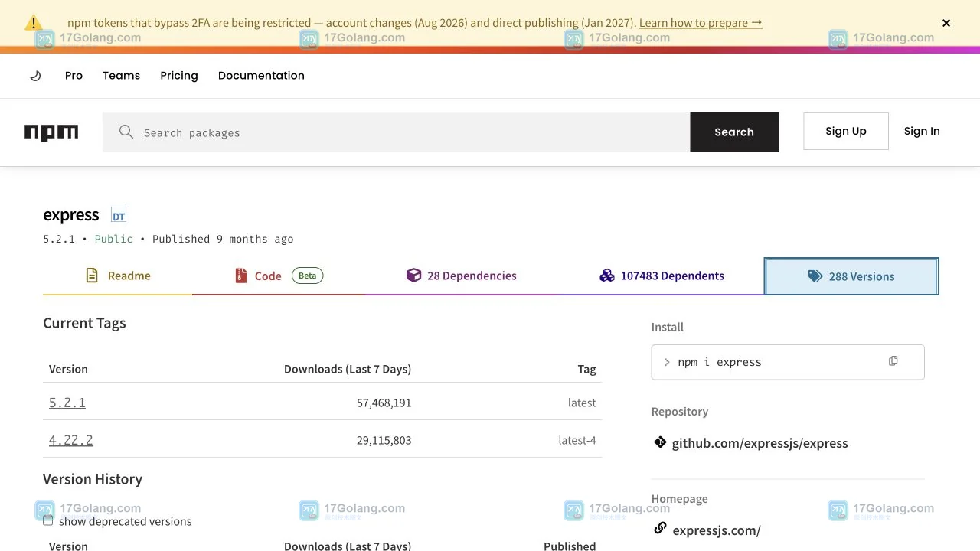
Task: Open the Sign In link
Action: pos(922,132)
